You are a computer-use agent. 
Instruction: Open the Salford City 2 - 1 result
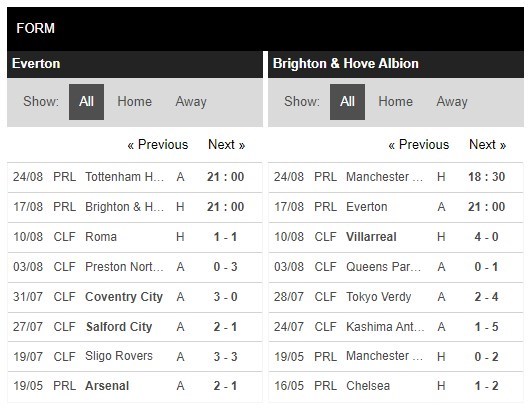click(135, 327)
